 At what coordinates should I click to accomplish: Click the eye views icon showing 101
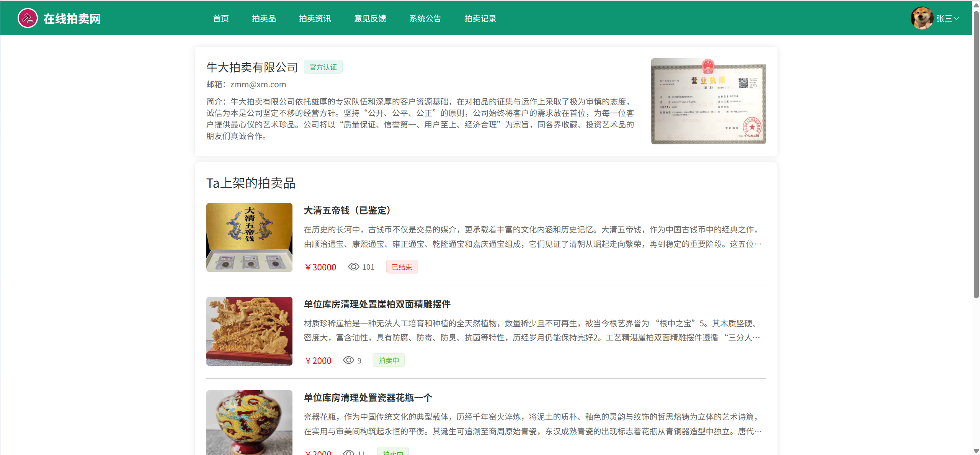click(353, 267)
